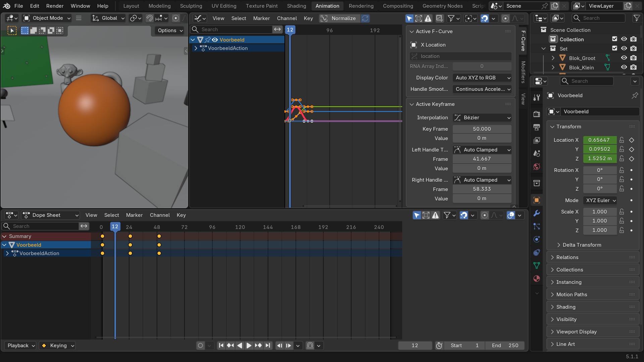This screenshot has width=644, height=362.
Task: Jump to the animation's end frame
Action: (x=268, y=346)
